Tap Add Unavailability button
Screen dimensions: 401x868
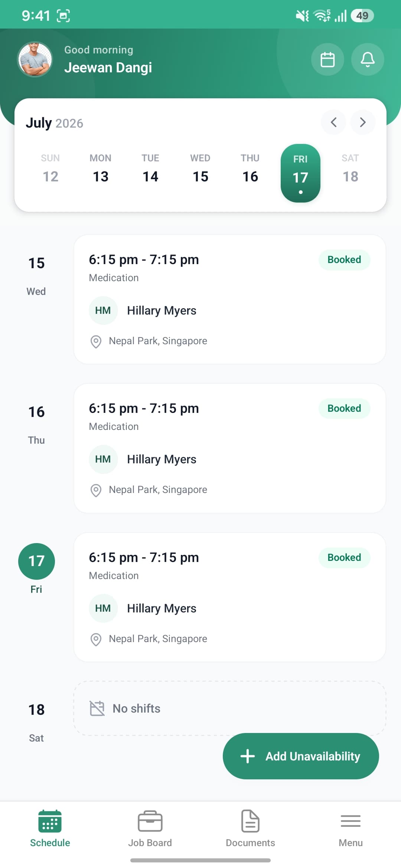pyautogui.click(x=301, y=756)
